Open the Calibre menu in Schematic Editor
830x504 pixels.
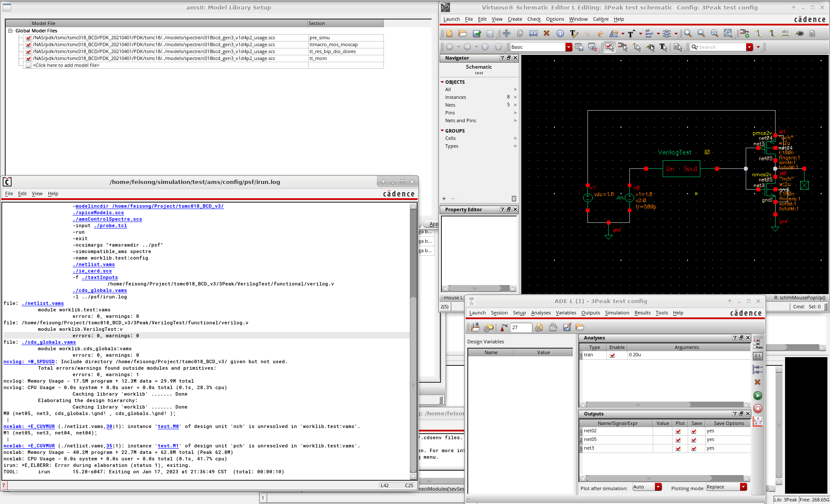coord(600,19)
